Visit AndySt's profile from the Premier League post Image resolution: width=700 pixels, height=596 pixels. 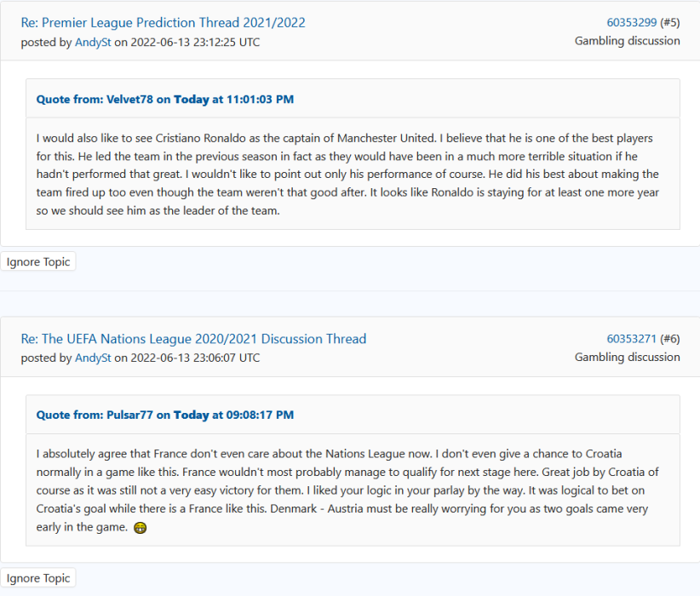93,43
